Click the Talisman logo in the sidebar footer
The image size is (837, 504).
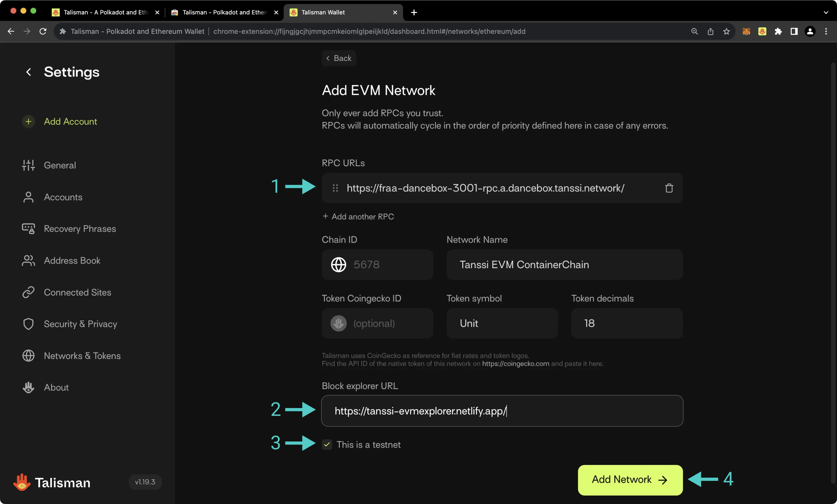[x=52, y=483]
